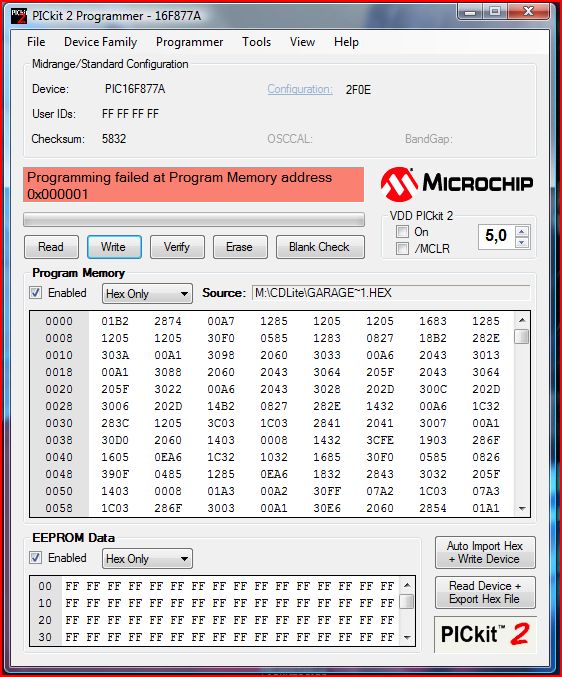Click program memory cell 300C in row 0020
562x677 pixels.
(433, 389)
